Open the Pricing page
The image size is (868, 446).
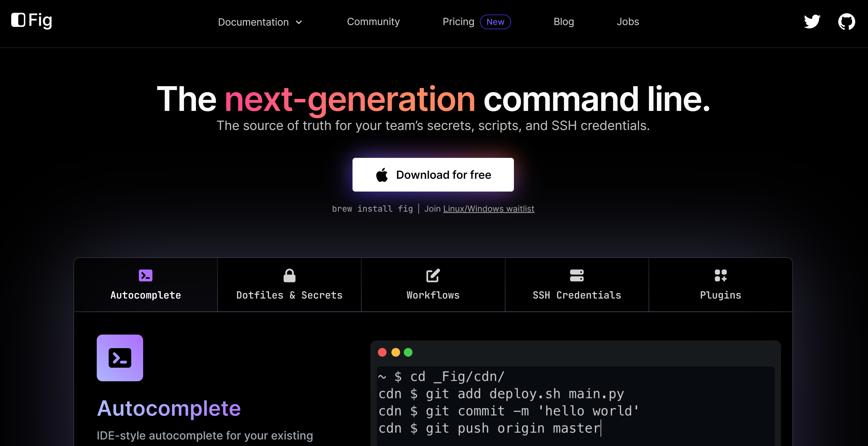pos(458,22)
